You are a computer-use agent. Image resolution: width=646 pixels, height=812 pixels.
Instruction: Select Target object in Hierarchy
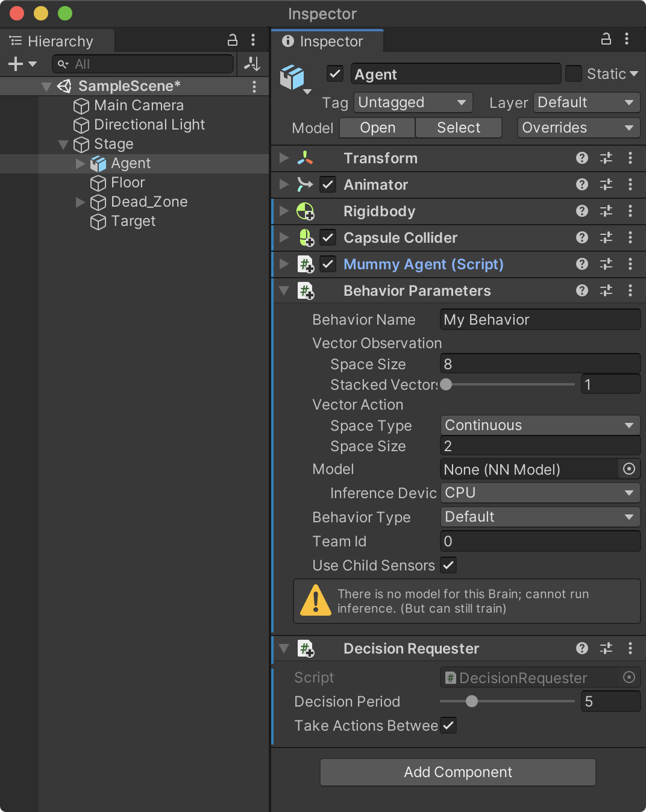(x=123, y=221)
